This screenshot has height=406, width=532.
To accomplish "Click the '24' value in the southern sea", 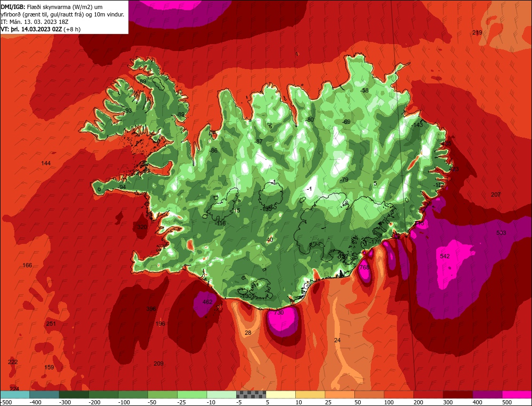I will point(337,340).
